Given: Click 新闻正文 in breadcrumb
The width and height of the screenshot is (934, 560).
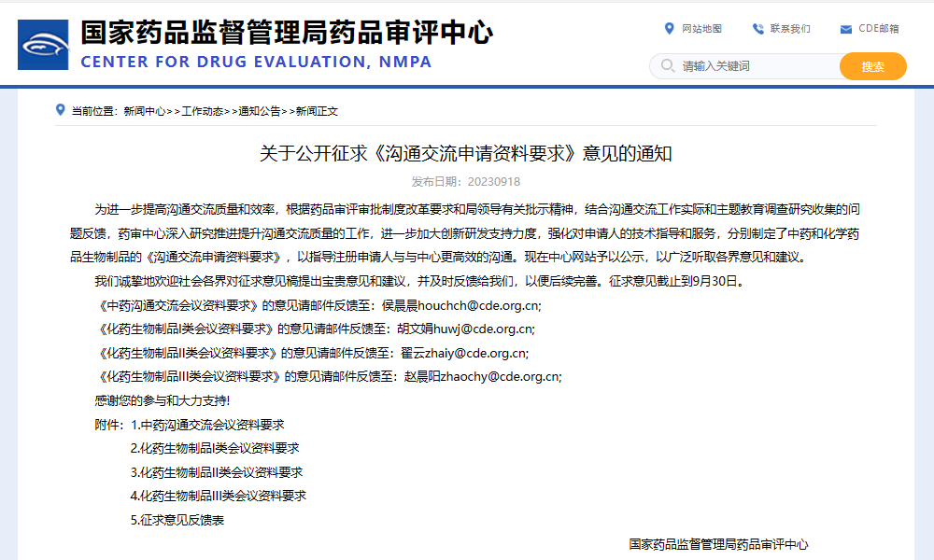Looking at the screenshot, I should (317, 111).
